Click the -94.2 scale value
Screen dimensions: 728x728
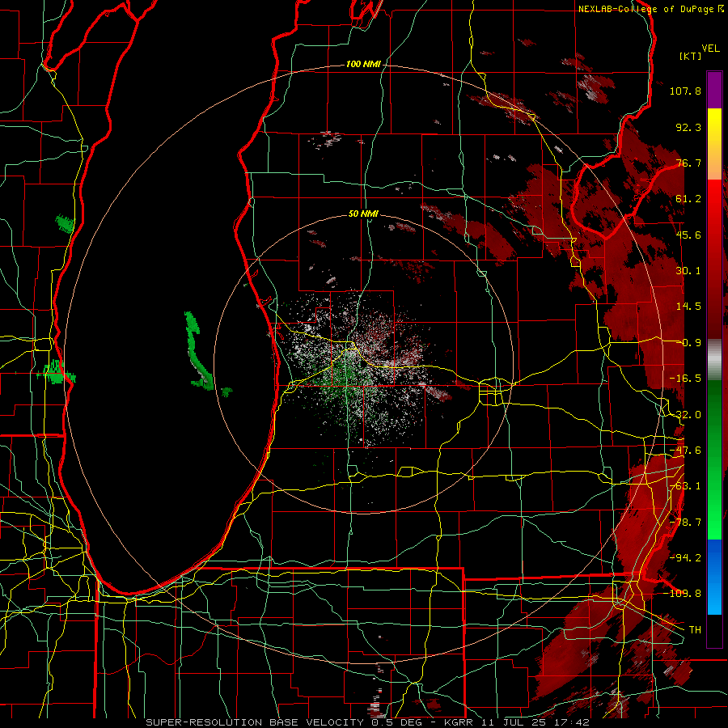pyautogui.click(x=685, y=557)
